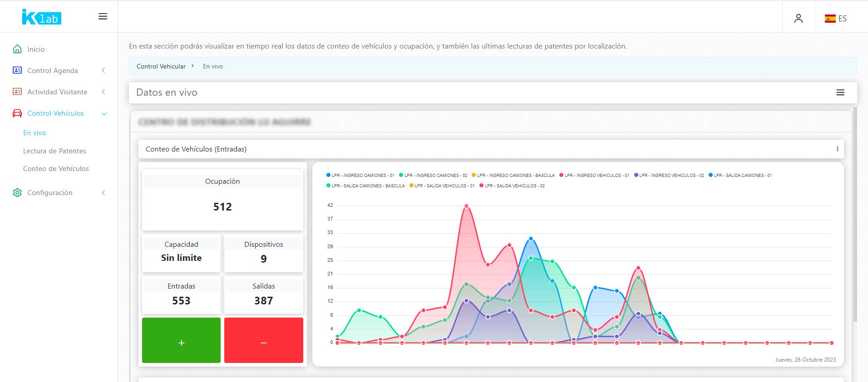The image size is (868, 382).
Task: Expand the Actividad Visitante chevron
Action: 104,92
